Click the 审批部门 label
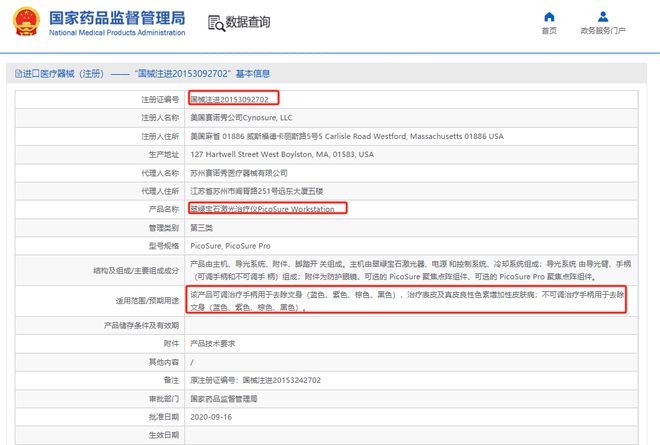 pyautogui.click(x=164, y=399)
